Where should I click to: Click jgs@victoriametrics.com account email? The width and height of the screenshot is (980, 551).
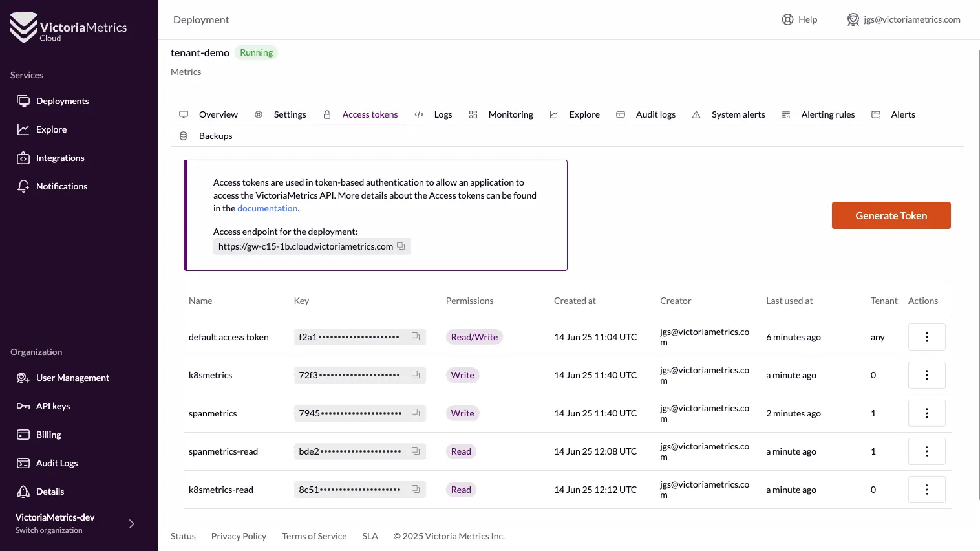[x=911, y=19]
